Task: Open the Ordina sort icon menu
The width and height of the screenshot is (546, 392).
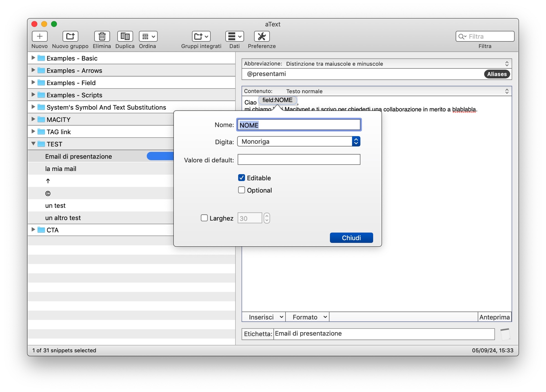Action: [x=148, y=36]
